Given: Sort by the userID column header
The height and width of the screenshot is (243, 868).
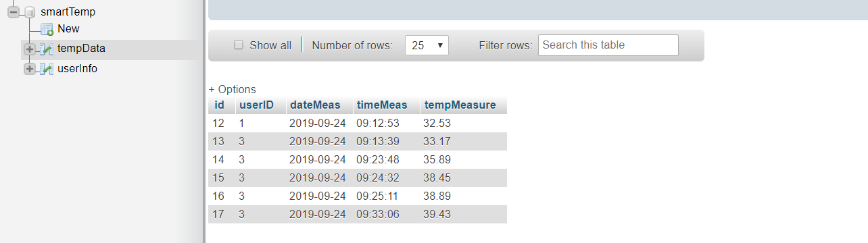Looking at the screenshot, I should [256, 105].
